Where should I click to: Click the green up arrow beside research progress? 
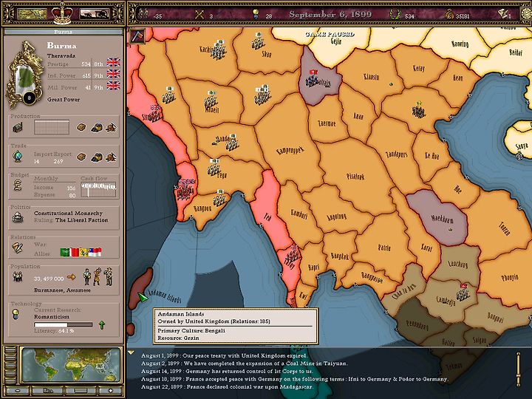tap(101, 324)
